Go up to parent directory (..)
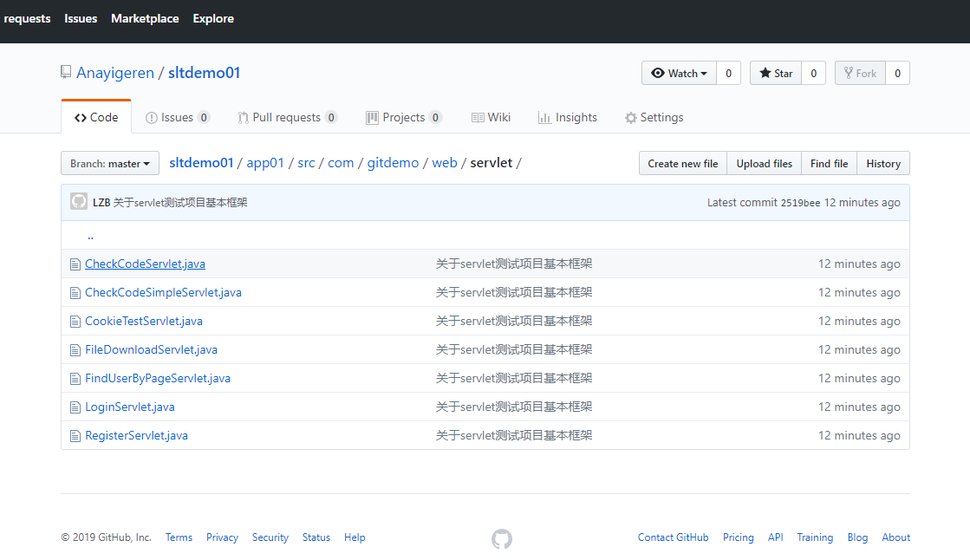This screenshot has width=970, height=560. click(x=90, y=236)
